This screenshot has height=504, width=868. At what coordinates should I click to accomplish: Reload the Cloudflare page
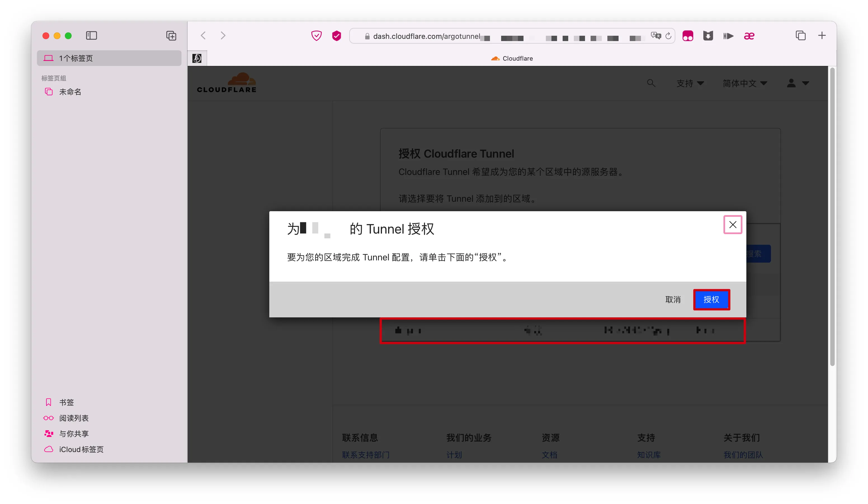(x=669, y=36)
